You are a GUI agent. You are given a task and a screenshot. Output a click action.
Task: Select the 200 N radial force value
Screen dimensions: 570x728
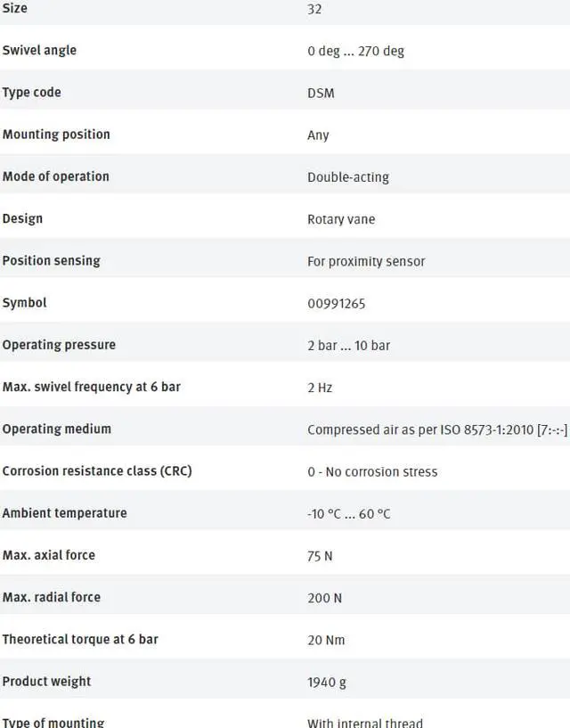point(324,598)
